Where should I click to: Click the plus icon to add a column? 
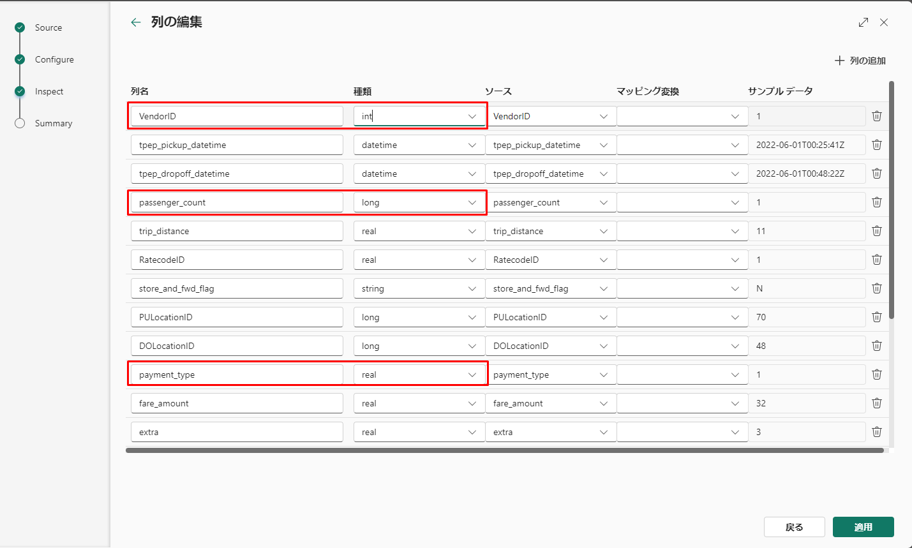[x=840, y=61]
